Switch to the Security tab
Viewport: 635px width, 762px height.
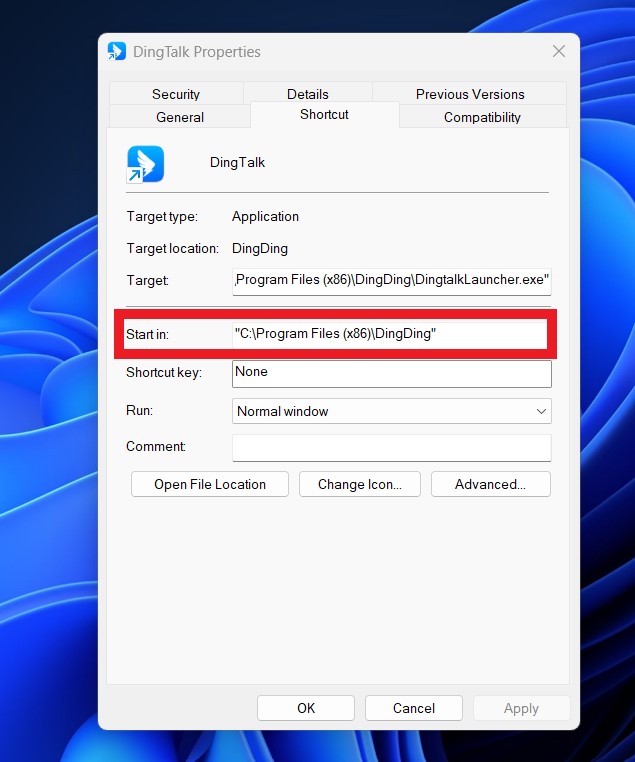pos(176,94)
